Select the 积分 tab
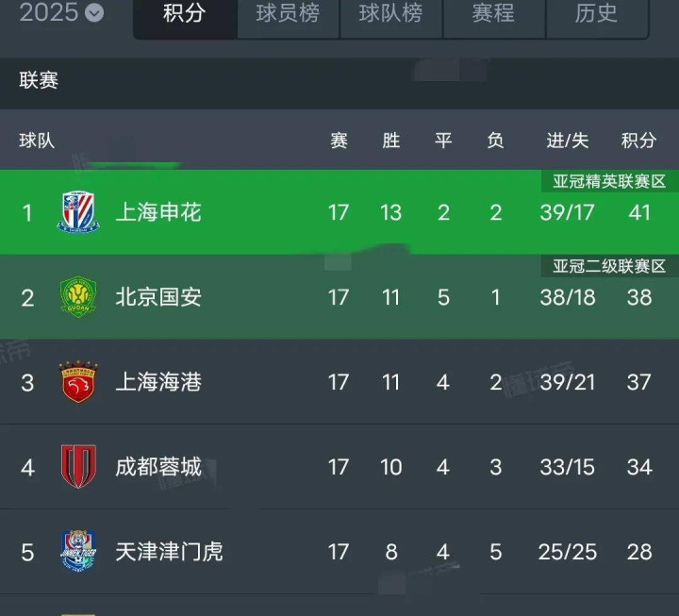 185,14
